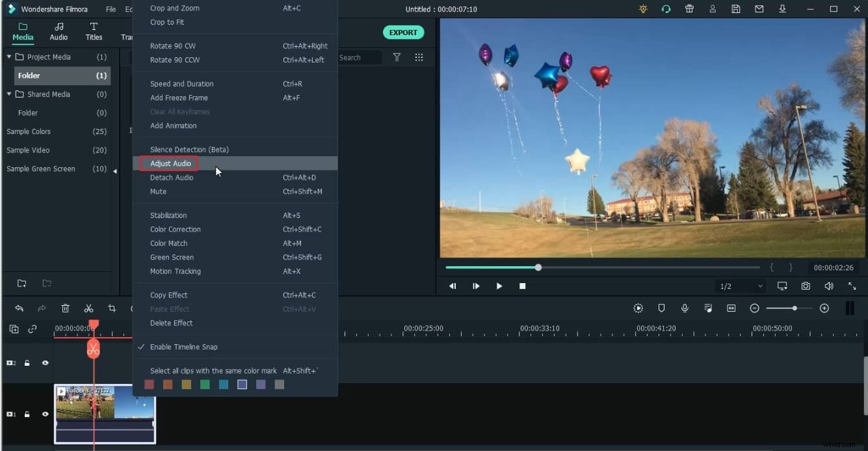Select Adjust Audio from context menu
This screenshot has width=868, height=451.
pos(170,163)
